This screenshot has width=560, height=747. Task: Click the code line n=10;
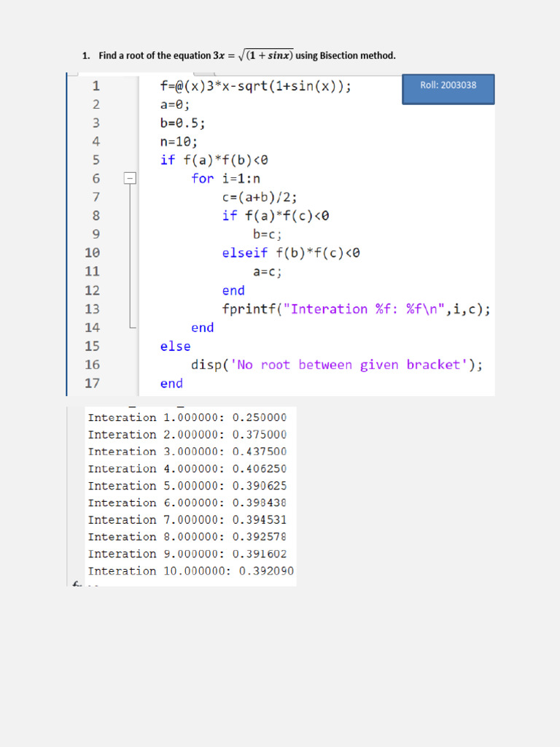pyautogui.click(x=179, y=142)
